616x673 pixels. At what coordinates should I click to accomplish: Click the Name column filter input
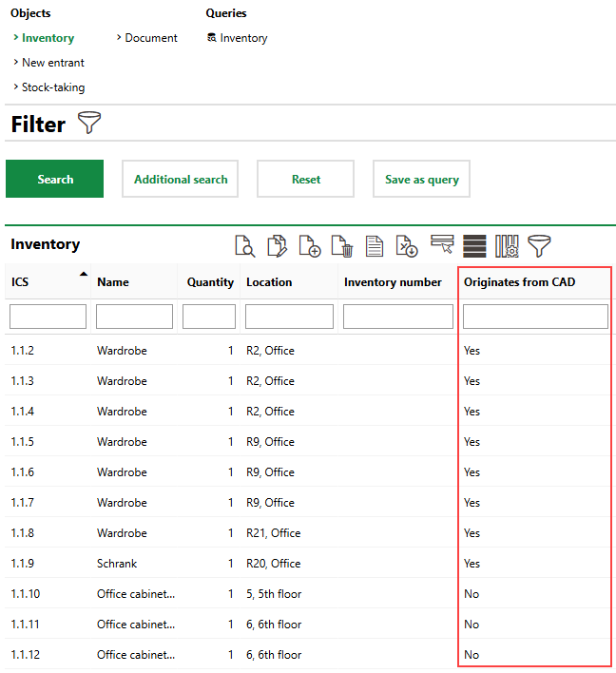(x=134, y=317)
